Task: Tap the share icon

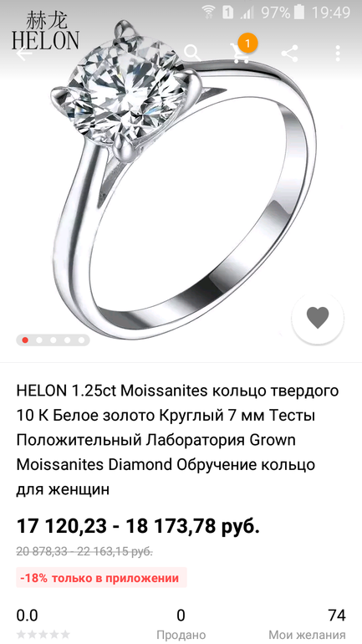Action: (x=289, y=54)
